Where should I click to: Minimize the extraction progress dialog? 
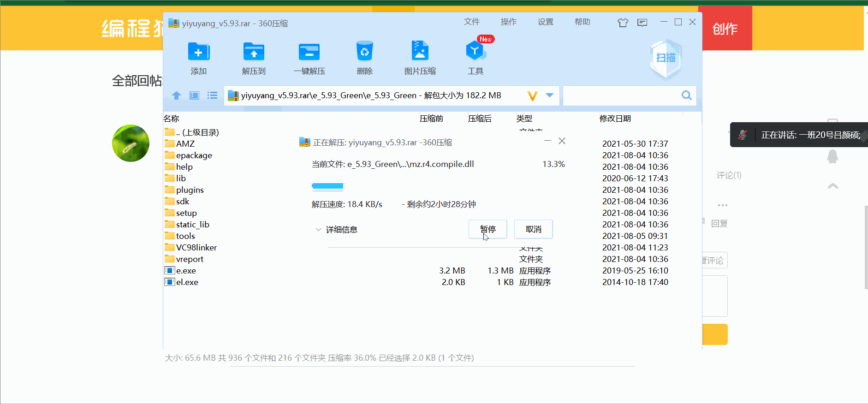(x=547, y=141)
